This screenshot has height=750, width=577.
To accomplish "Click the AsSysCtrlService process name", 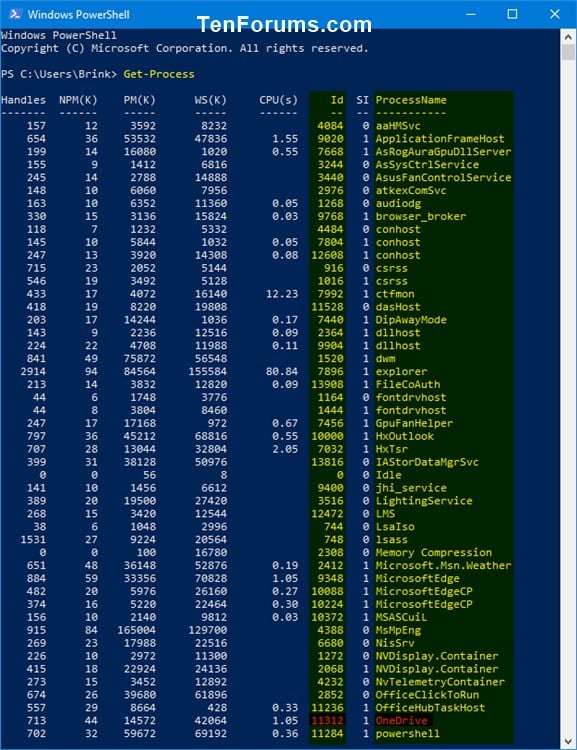I will (427, 165).
